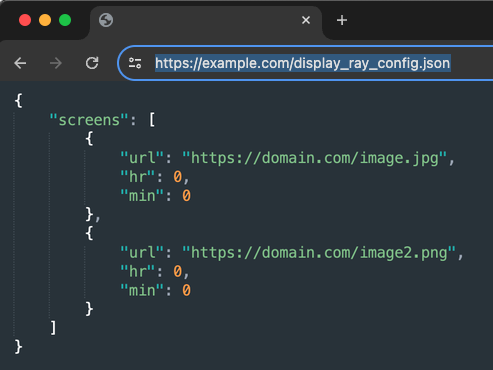Click the address bar URL display_ray_config.json
Screen dimensions: 493x370
pos(303,63)
